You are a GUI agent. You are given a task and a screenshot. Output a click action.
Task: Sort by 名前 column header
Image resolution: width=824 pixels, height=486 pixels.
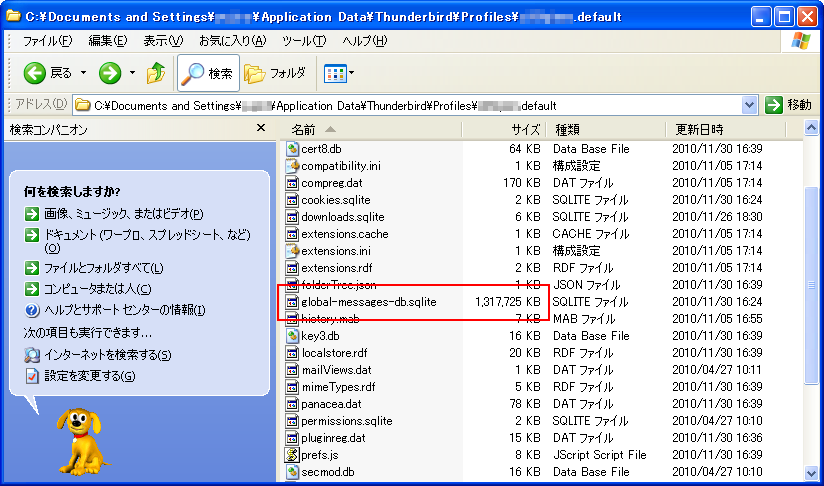coord(370,129)
